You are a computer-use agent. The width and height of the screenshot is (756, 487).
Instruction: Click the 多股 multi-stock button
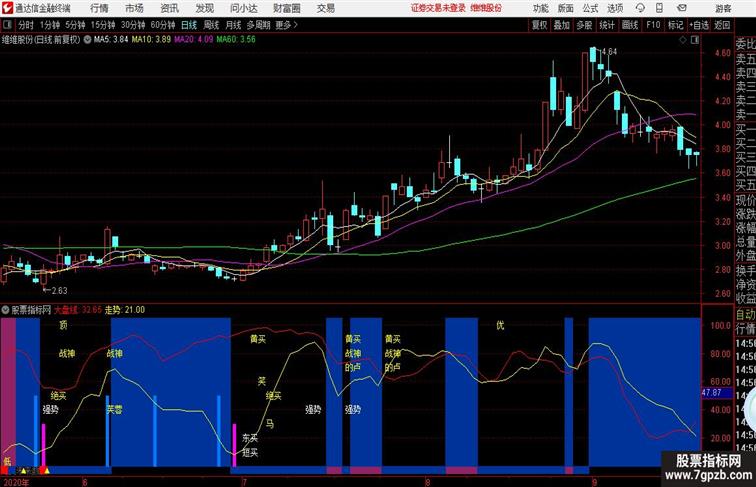coord(584,25)
